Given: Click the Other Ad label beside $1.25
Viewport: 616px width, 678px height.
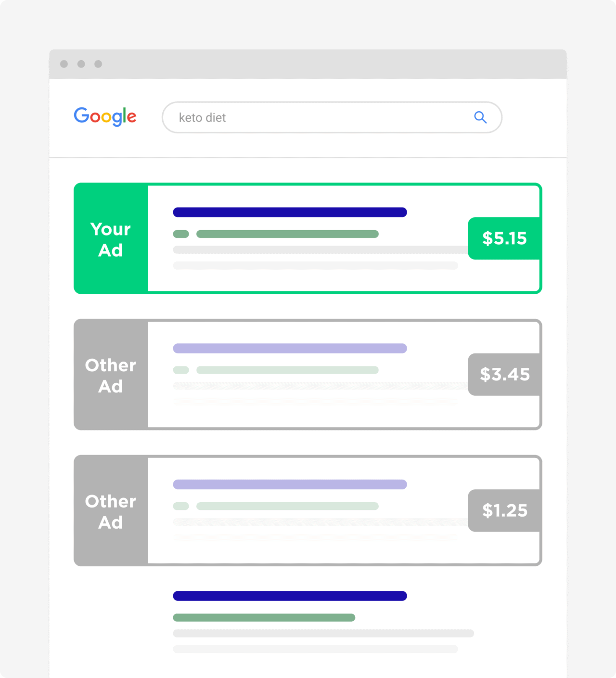Looking at the screenshot, I should [x=111, y=511].
